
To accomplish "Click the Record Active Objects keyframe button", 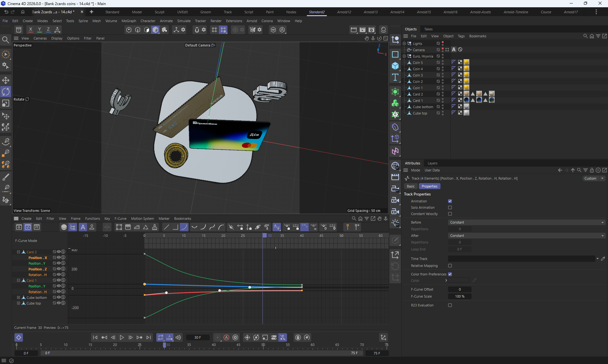I will click(x=218, y=337).
